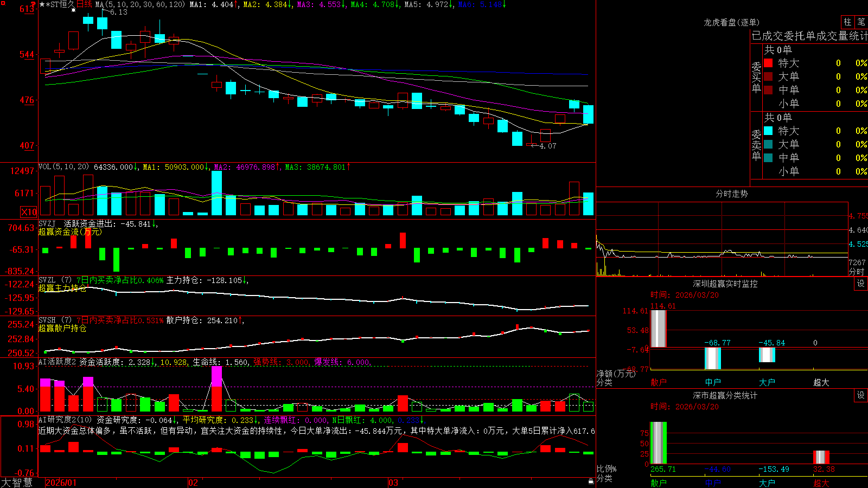The height and width of the screenshot is (488, 868).
Task: Click the 龙虎看盘(逐单) panel title
Action: click(731, 22)
